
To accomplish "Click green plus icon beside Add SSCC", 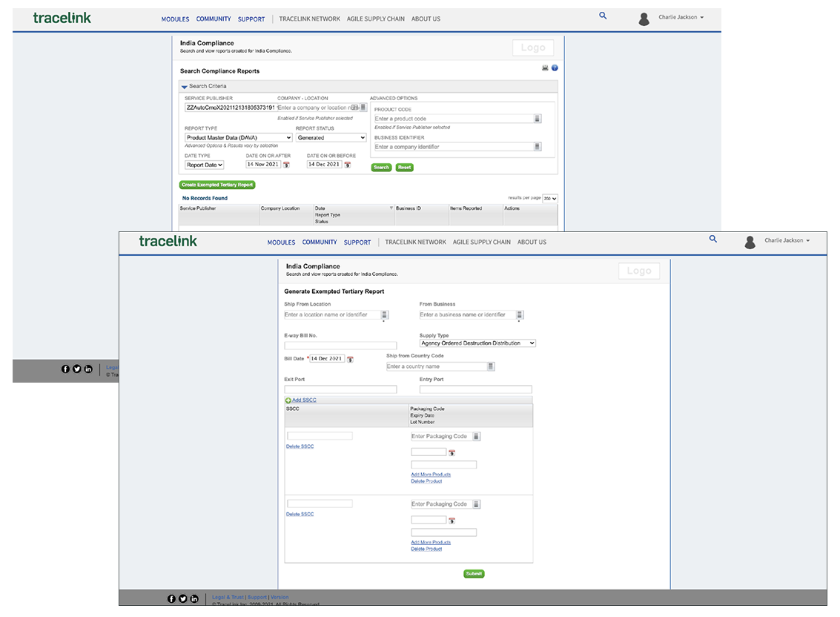I will click(288, 400).
